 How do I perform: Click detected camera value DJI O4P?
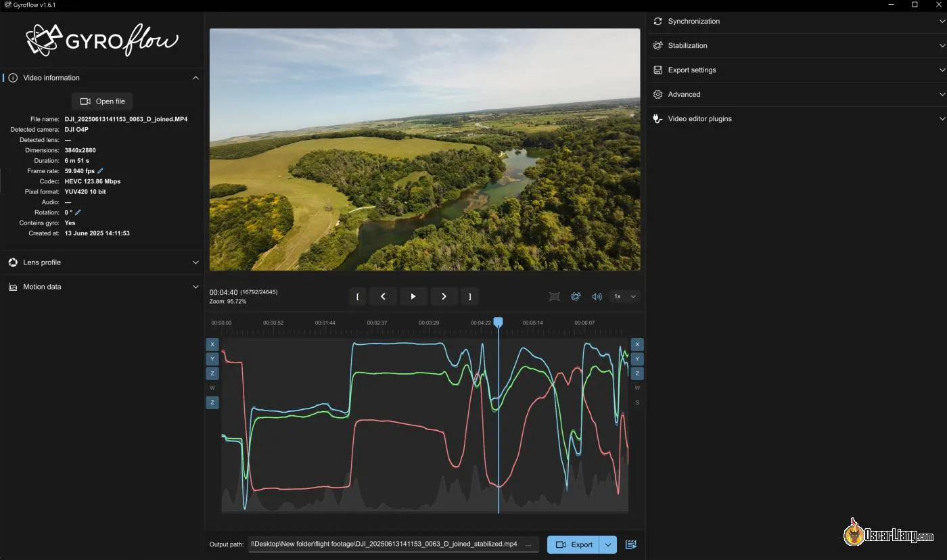76,130
